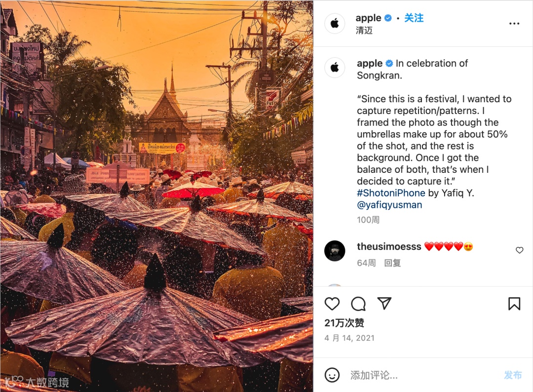Open emoji picker smiley icon
Viewport: 533px width, 392px height.
click(x=332, y=375)
